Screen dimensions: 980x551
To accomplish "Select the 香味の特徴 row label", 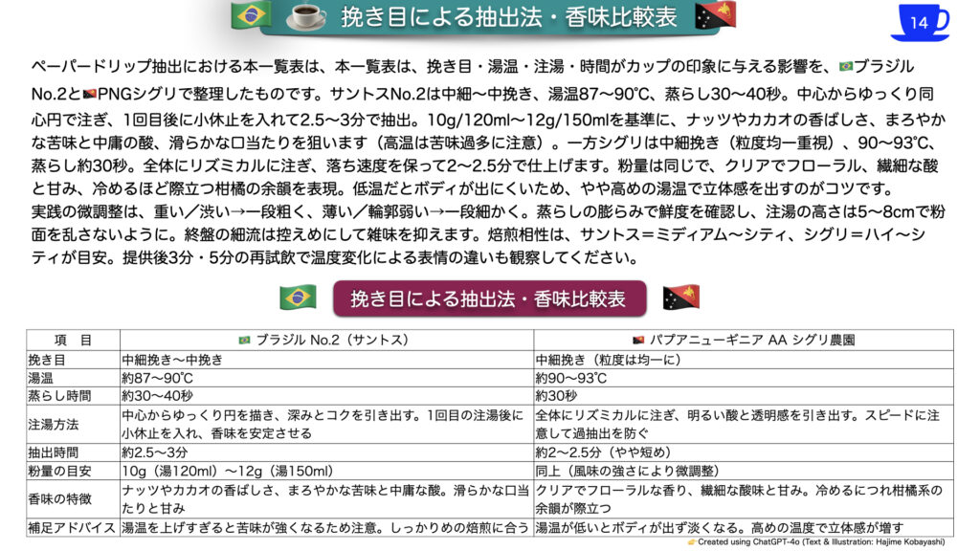I will click(59, 499).
